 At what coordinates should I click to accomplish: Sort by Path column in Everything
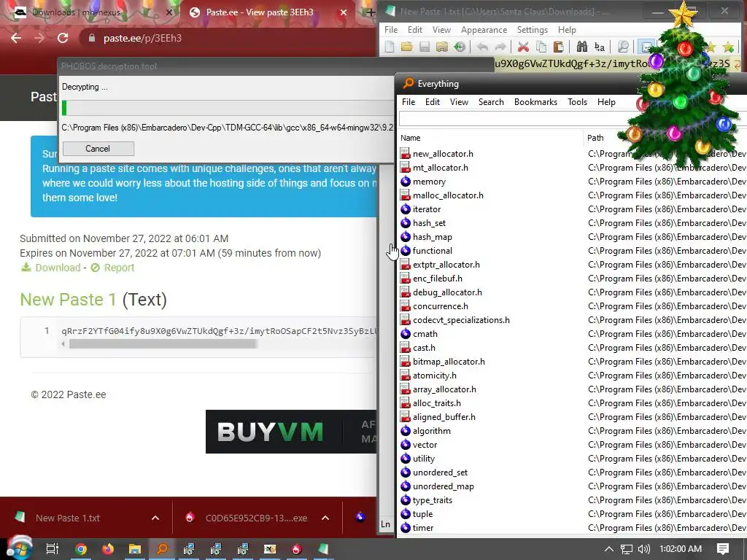(595, 138)
